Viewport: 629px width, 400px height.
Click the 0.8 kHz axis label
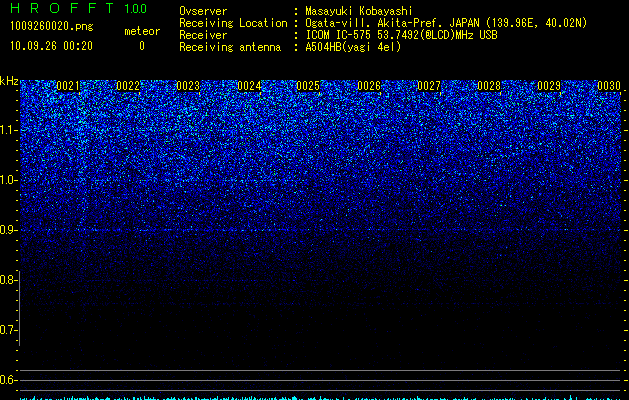click(8, 280)
